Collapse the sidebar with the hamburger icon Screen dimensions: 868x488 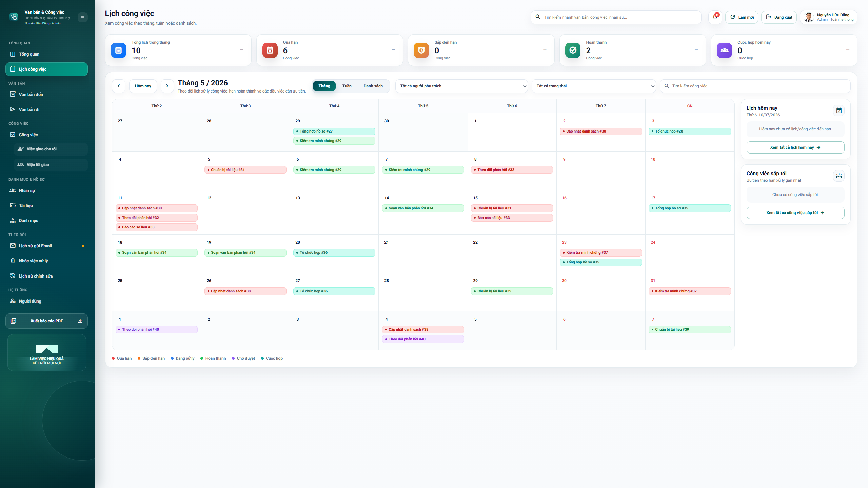(x=82, y=17)
